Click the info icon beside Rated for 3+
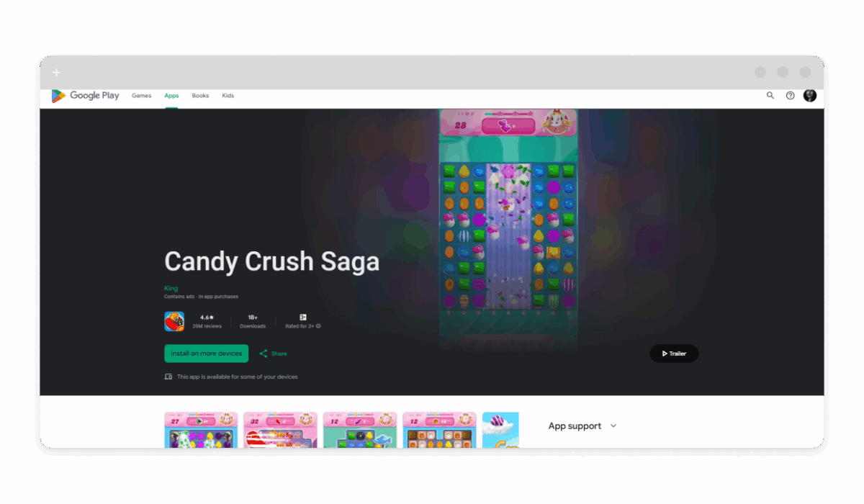Screen dimensions: 864x504 [x=318, y=326]
